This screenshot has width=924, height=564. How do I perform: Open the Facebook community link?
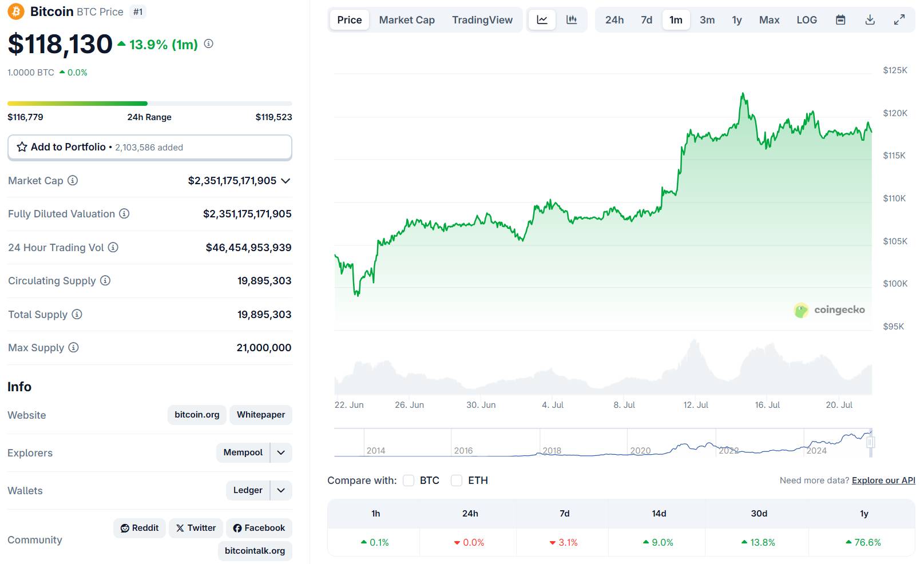(x=259, y=528)
